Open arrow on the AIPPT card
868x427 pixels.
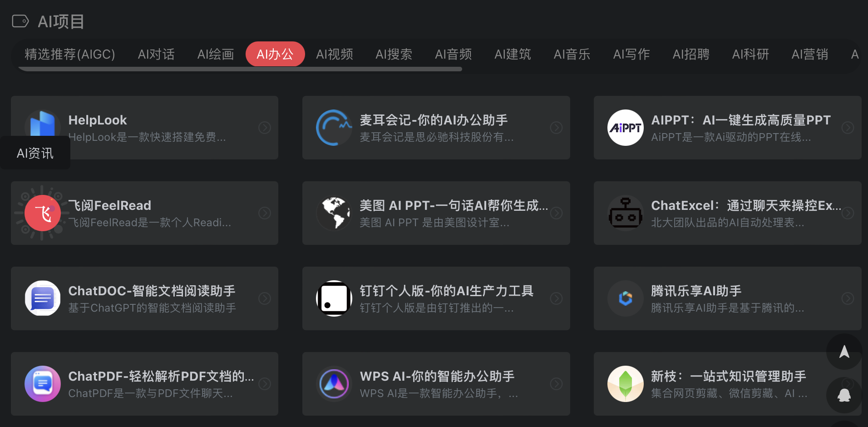click(848, 128)
